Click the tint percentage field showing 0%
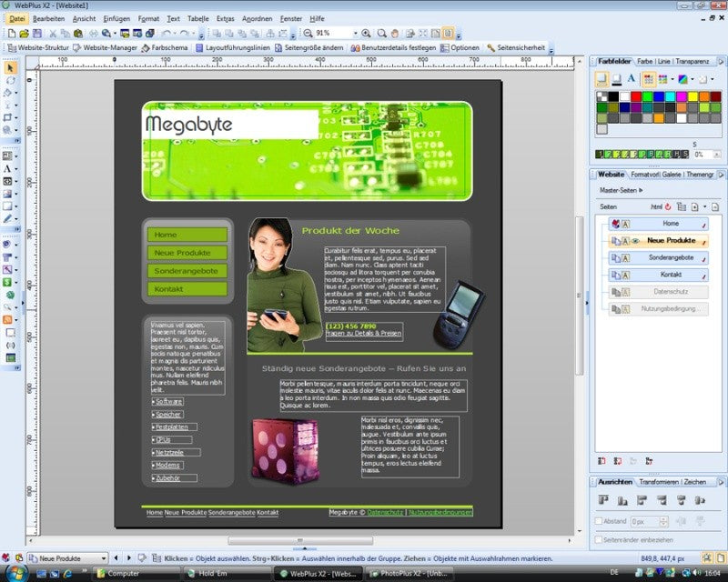The width and height of the screenshot is (728, 582). coord(703,155)
